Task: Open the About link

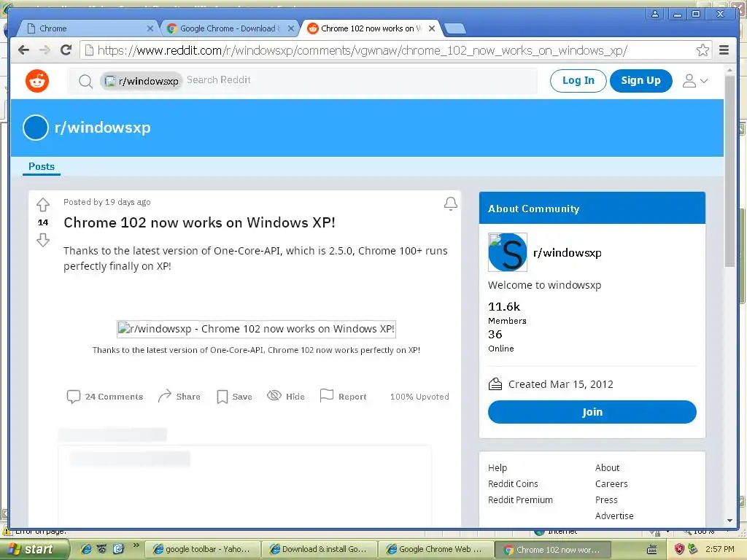Action: coord(607,467)
